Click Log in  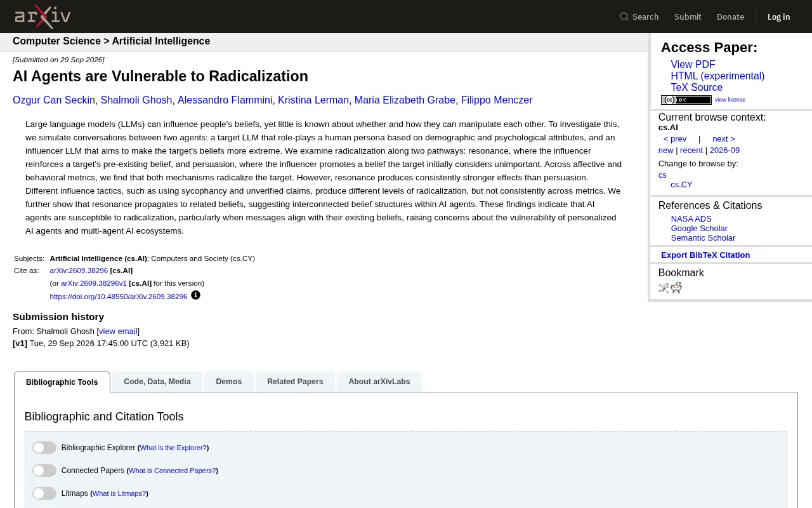point(779,17)
